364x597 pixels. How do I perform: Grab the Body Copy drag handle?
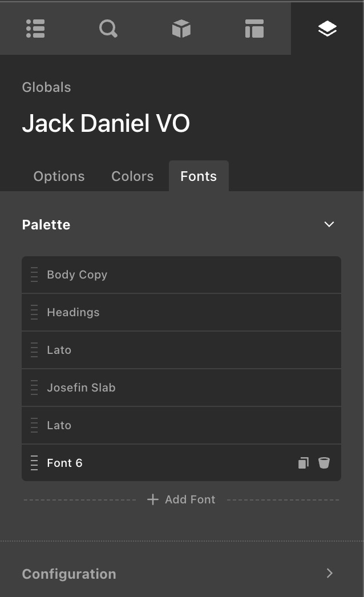(34, 275)
